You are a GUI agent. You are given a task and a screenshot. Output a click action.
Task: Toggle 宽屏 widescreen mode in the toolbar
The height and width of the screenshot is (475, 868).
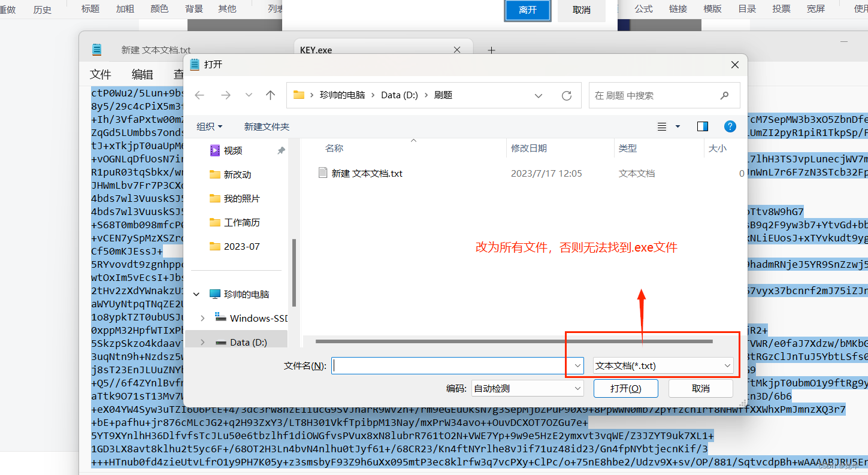click(815, 9)
